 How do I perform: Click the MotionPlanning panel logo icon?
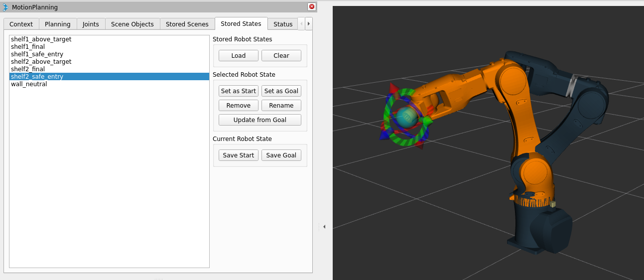pyautogui.click(x=5, y=7)
